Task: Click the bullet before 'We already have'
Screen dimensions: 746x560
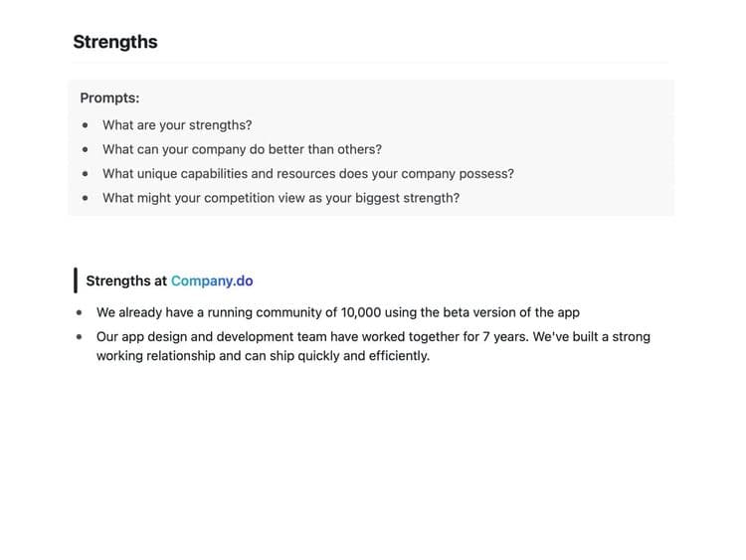Action: click(x=79, y=312)
